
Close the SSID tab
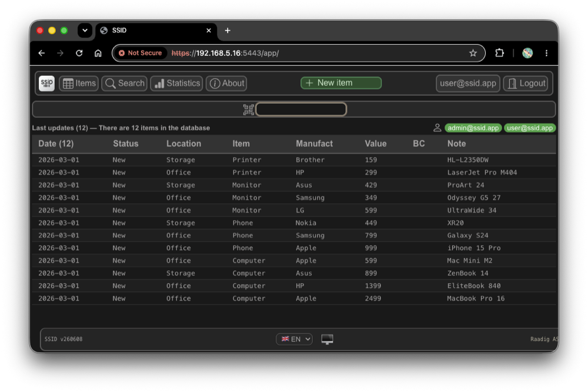click(x=209, y=31)
